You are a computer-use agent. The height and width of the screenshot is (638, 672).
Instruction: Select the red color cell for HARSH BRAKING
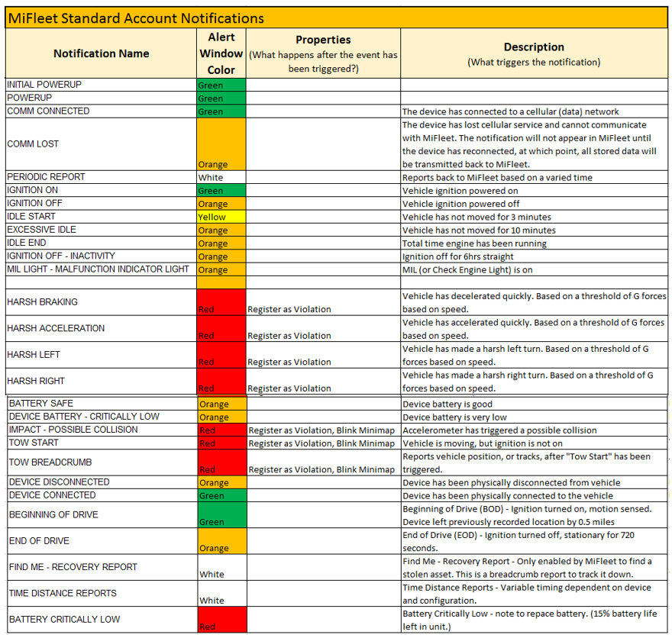[x=221, y=302]
